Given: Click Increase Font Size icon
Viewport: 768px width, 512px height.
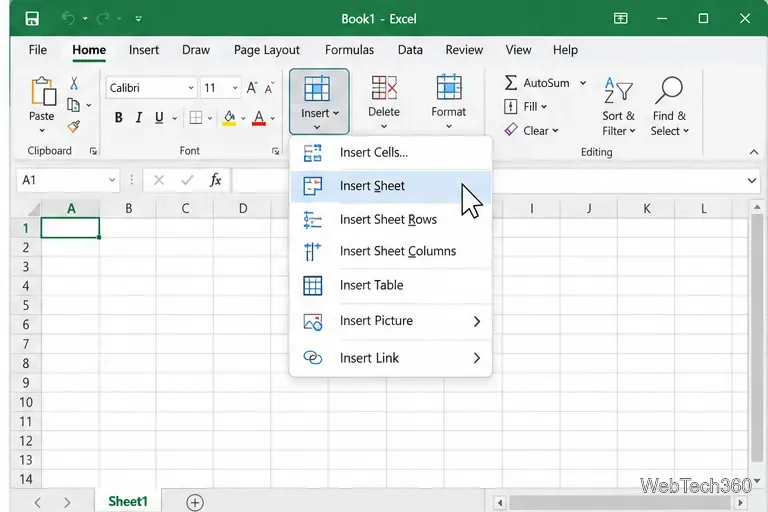Looking at the screenshot, I should click(252, 88).
